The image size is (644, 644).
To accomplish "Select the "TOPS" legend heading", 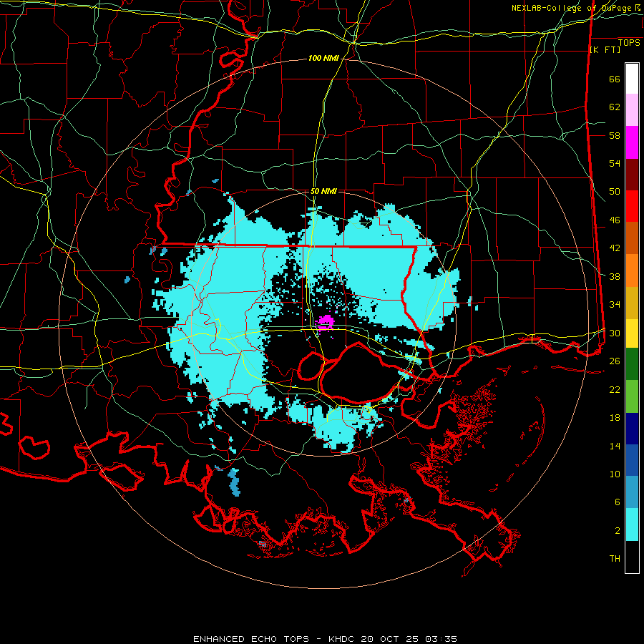I will pos(629,43).
